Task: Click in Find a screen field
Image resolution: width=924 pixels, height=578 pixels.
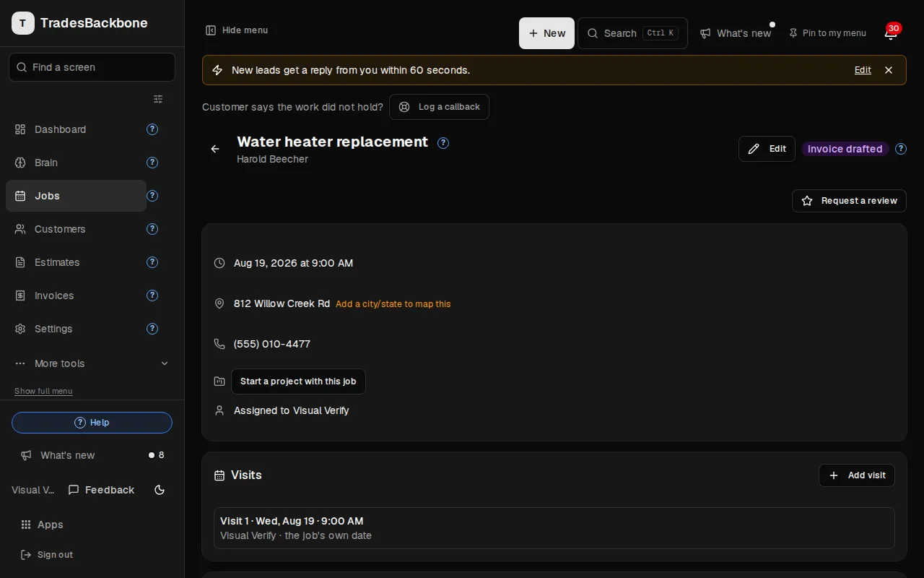Action: 92,67
